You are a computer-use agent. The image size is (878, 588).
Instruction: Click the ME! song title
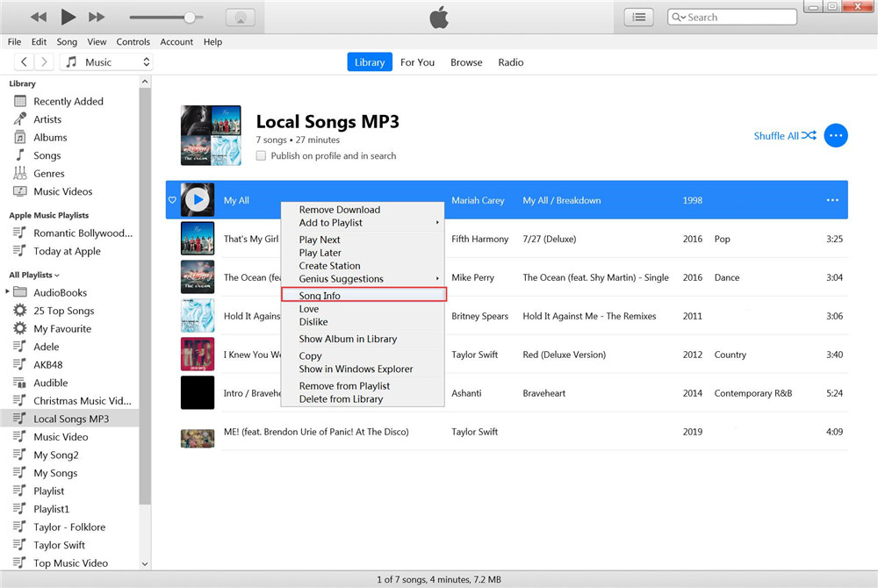316,432
